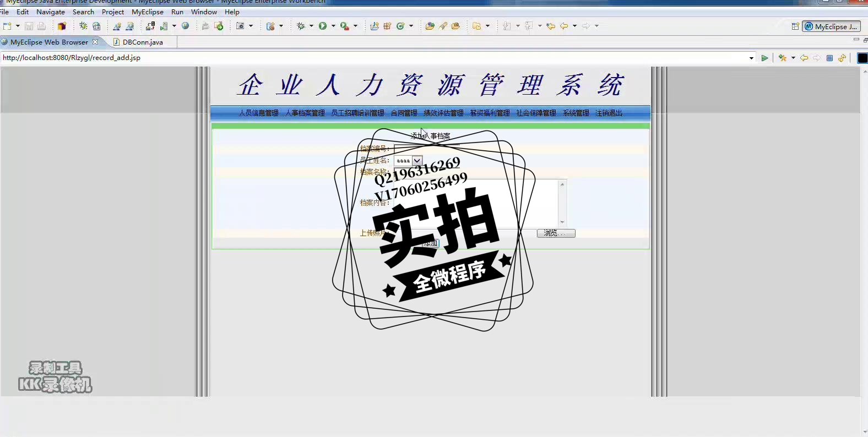Screen dimensions: 868x437
Task: Click the web browser refresh icon
Action: pyautogui.click(x=842, y=58)
